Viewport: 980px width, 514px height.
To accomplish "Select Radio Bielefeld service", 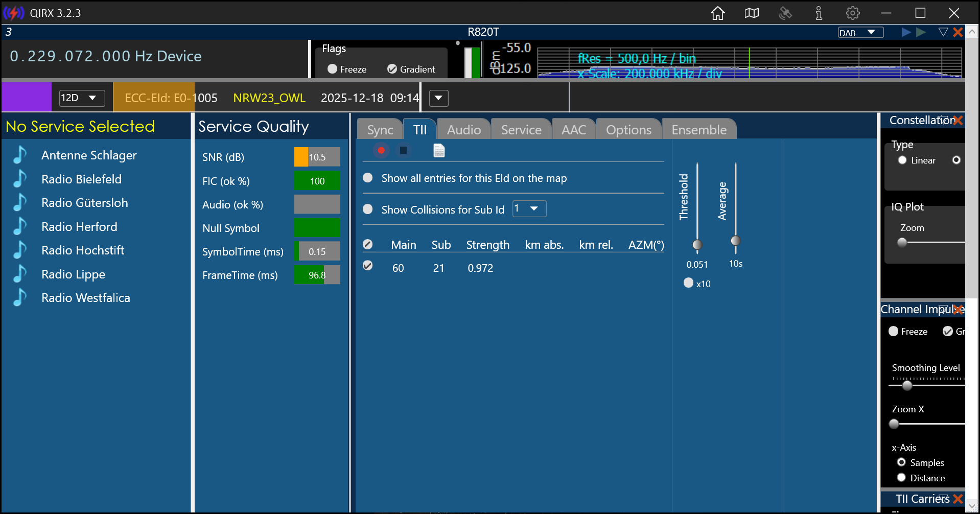I will pos(81,179).
